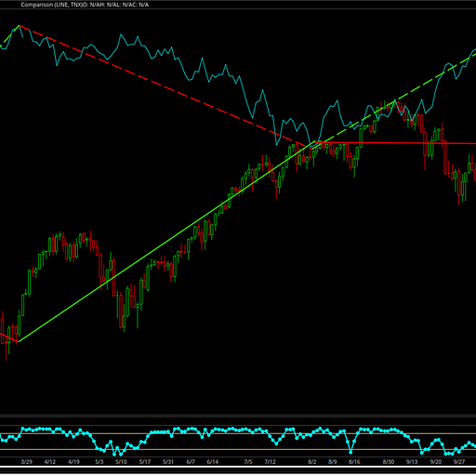Click the 6/7 date label
This screenshot has height=476, width=476.
coord(191,462)
